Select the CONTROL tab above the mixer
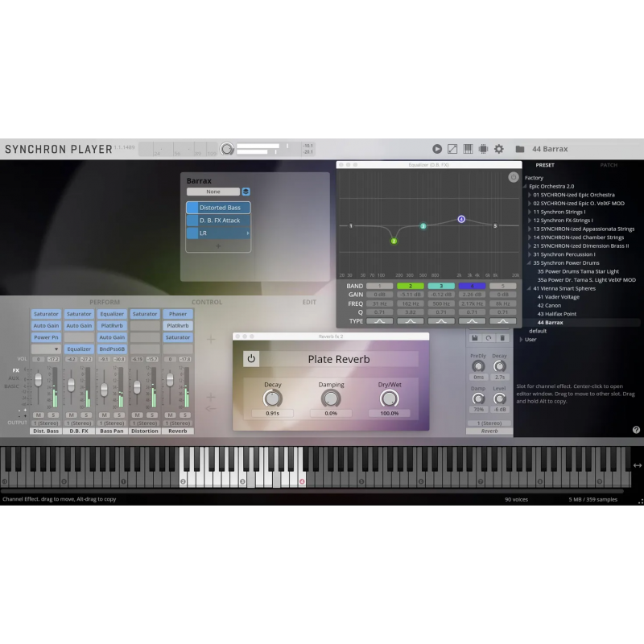The height and width of the screenshot is (644, 644). tap(207, 301)
